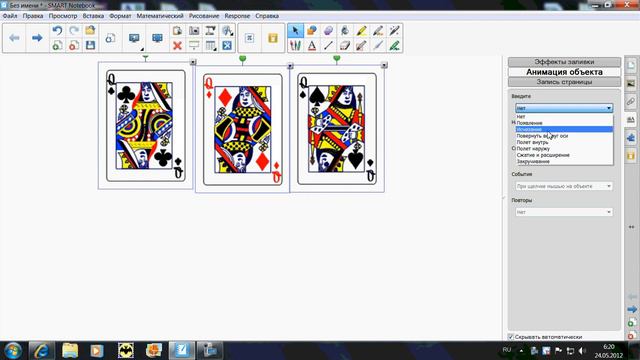Image resolution: width=640 pixels, height=360 pixels.
Task: Save the file with the floppy disk icon
Action: 90,45
